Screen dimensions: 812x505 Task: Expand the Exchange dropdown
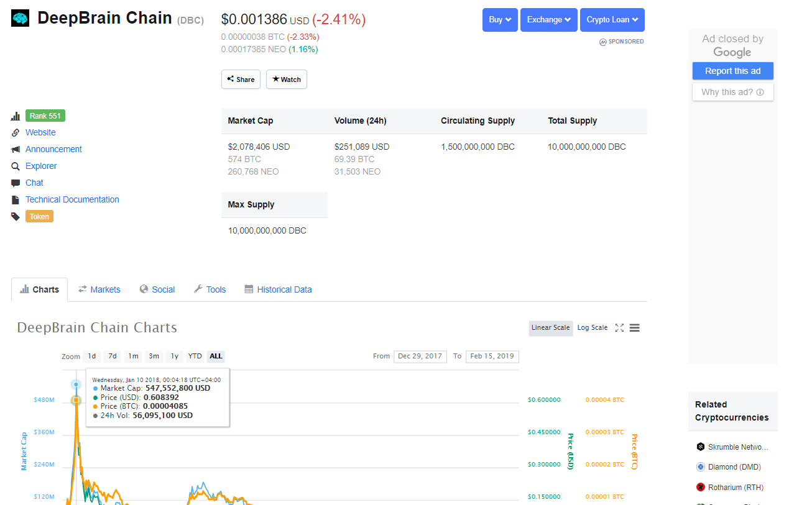[x=549, y=20]
